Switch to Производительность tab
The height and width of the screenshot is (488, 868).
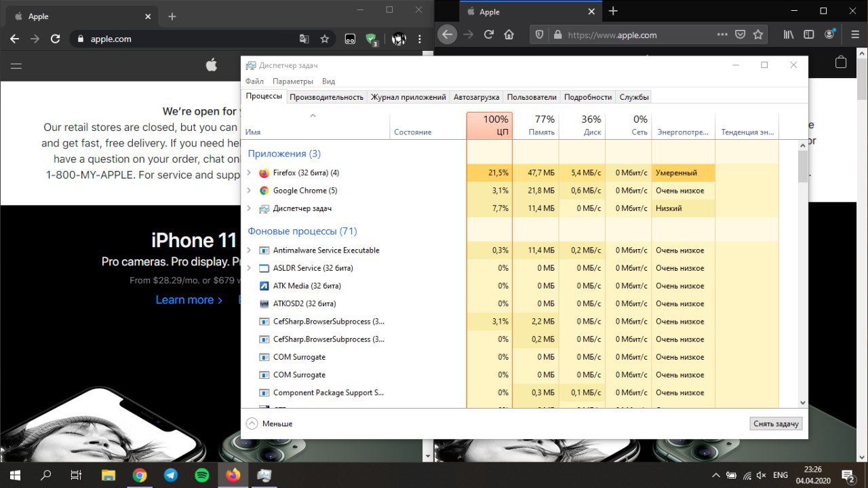(x=327, y=97)
